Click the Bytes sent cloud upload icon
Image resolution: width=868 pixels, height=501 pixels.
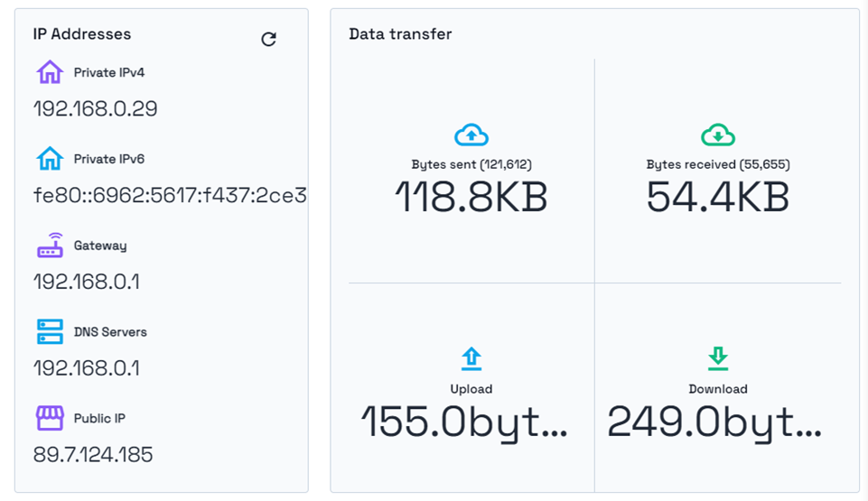tap(471, 135)
